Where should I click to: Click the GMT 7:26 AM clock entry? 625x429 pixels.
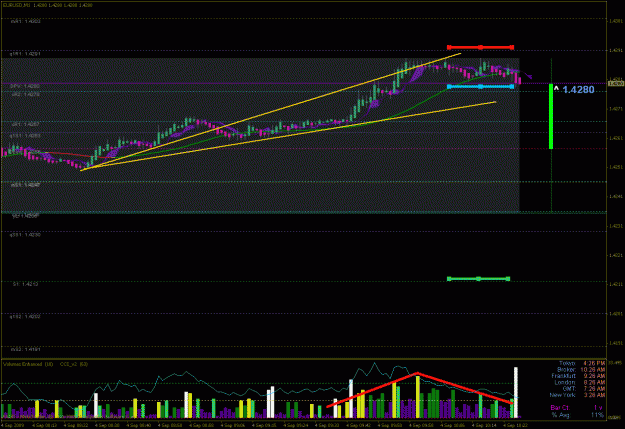[583, 389]
